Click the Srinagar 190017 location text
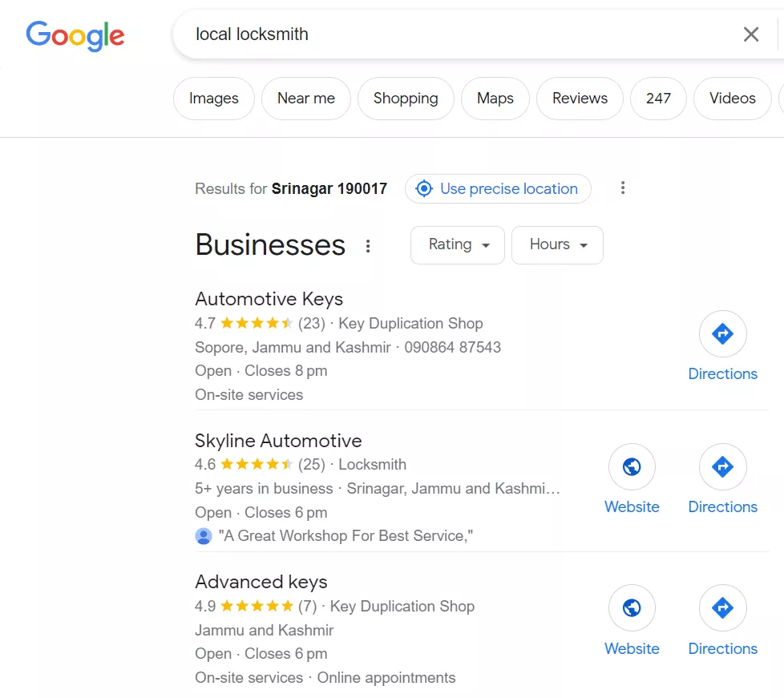The width and height of the screenshot is (784, 698). point(329,188)
